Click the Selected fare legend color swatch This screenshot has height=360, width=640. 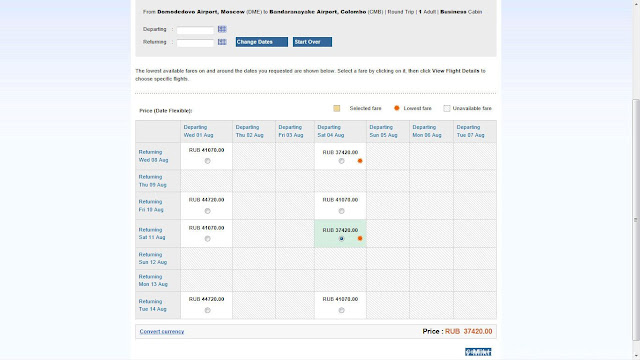[336, 108]
